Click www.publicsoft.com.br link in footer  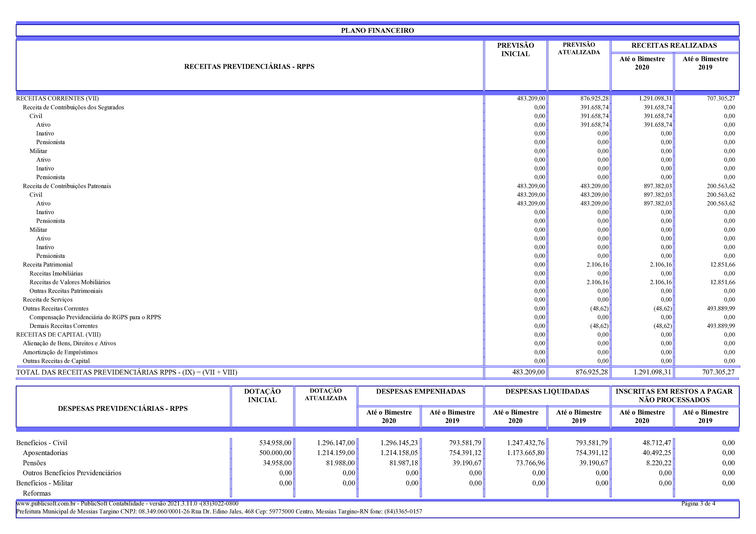pos(46,503)
